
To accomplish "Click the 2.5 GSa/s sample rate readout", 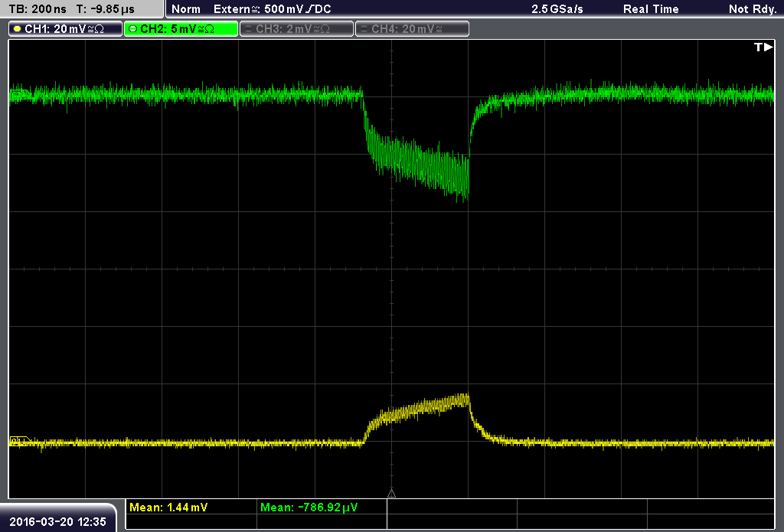I will [557, 9].
